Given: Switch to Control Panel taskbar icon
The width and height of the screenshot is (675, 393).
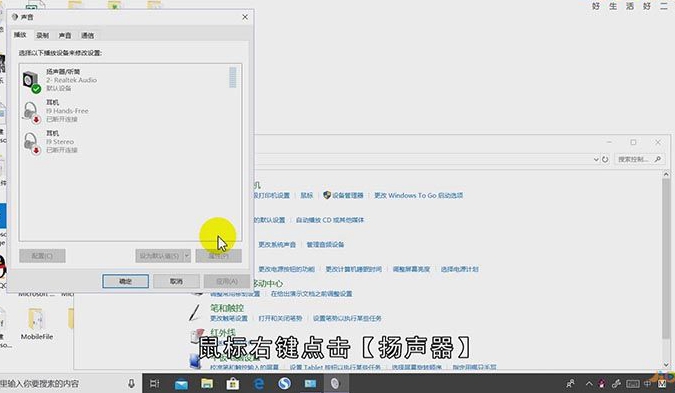Looking at the screenshot, I should coord(310,384).
